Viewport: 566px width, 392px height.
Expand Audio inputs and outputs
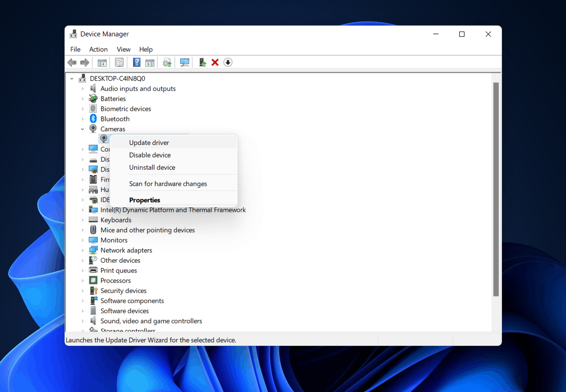coord(83,89)
